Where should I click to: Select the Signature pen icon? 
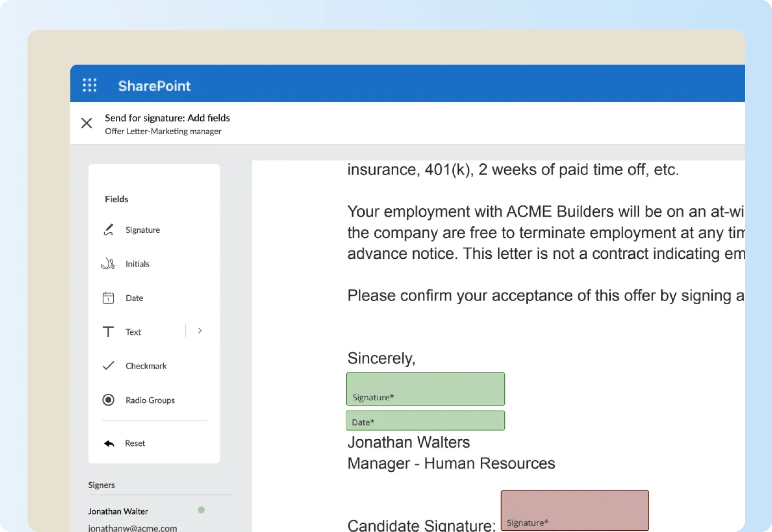(108, 230)
